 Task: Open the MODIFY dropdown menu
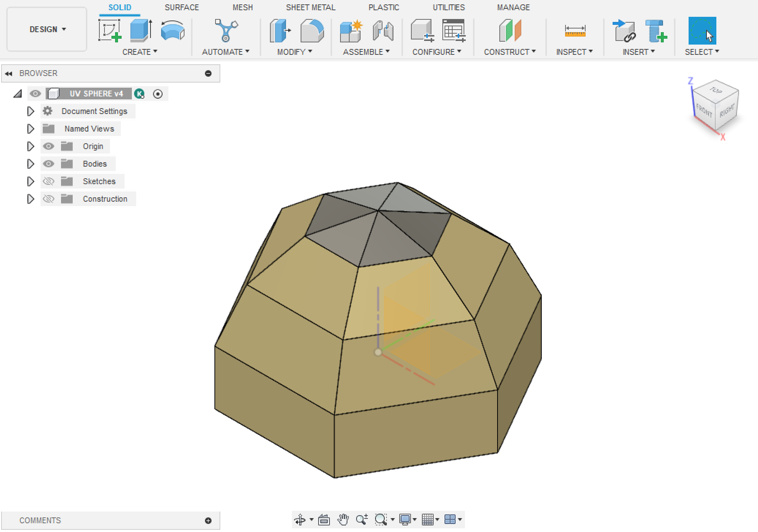(294, 52)
